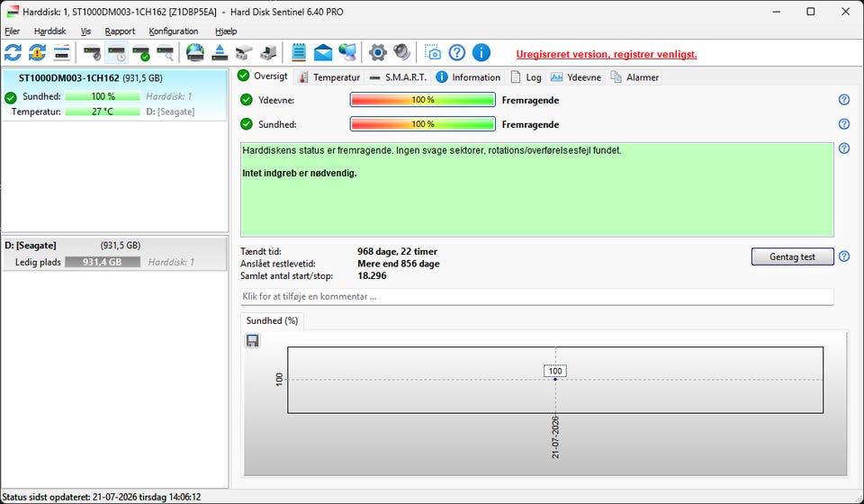
Task: Click the 21-07-2026 graph axis date label
Action: 555,437
